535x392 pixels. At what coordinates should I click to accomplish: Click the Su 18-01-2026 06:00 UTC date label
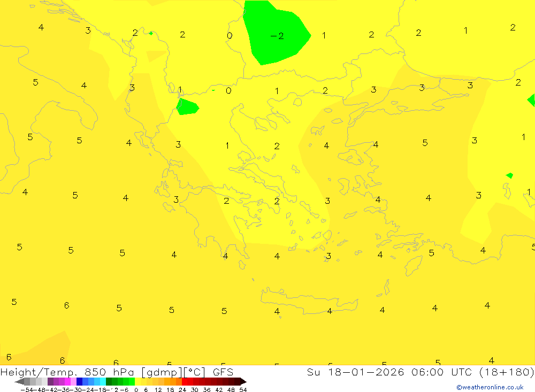click(389, 372)
